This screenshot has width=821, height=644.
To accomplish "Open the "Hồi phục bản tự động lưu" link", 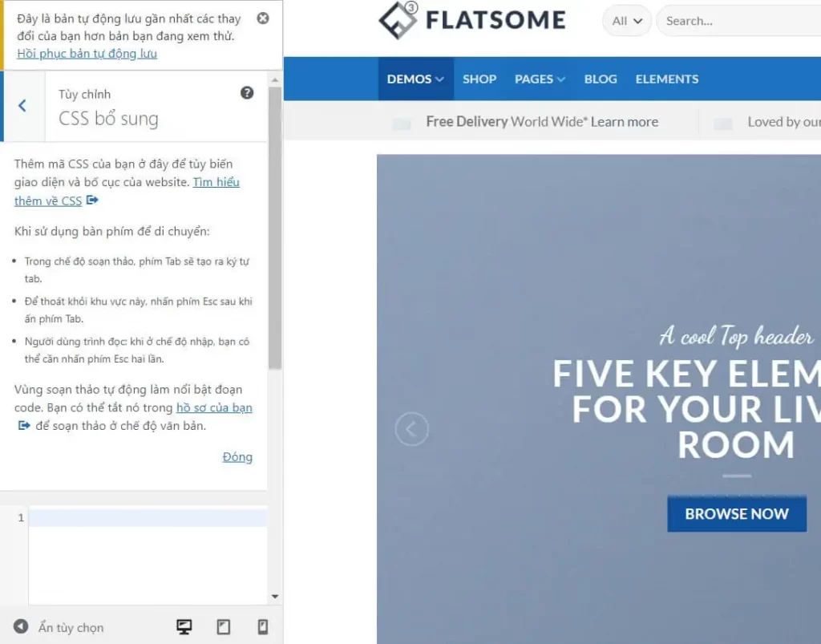I will [x=85, y=55].
